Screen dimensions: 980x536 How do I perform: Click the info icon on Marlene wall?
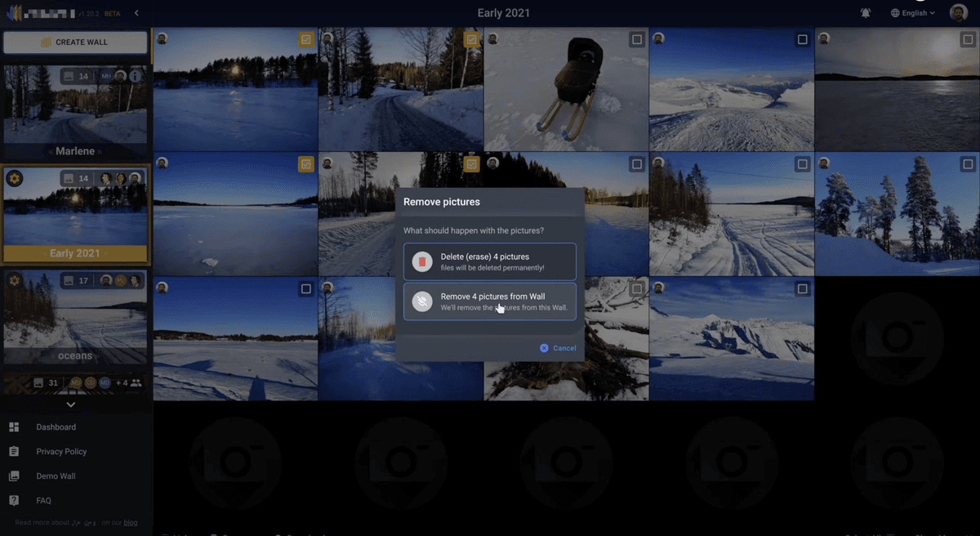136,76
